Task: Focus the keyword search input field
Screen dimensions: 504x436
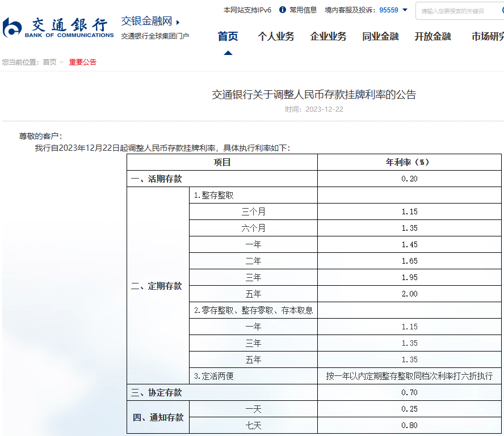Action: (460, 11)
